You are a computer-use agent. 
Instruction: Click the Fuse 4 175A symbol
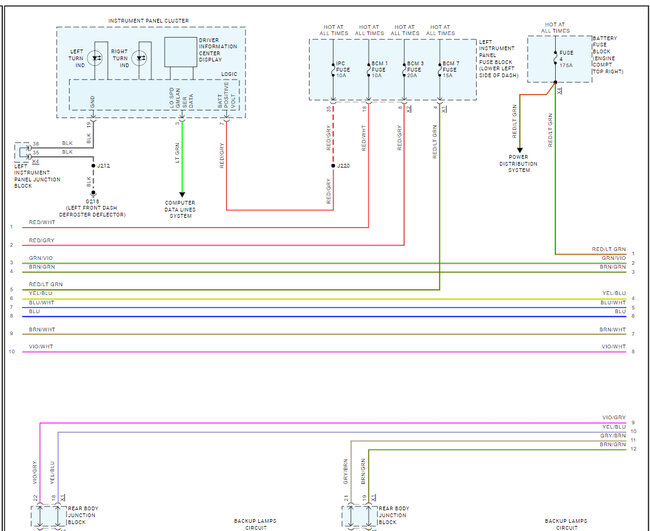click(555, 59)
